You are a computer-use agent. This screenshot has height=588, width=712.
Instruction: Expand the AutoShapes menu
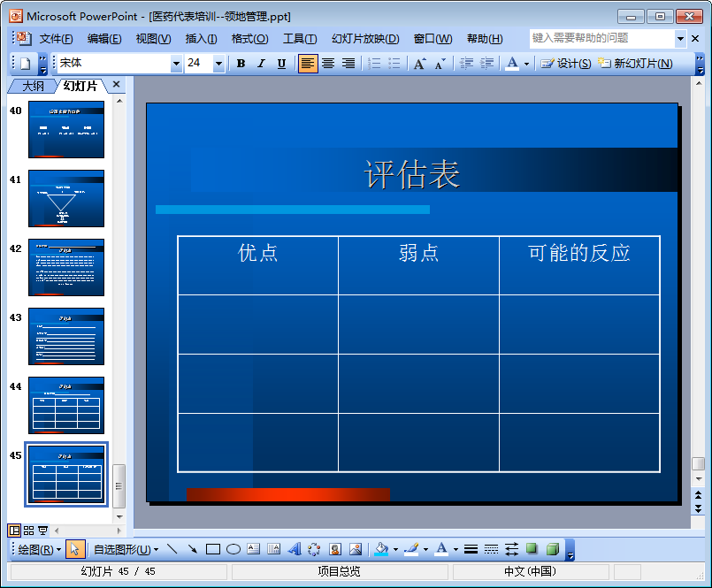coord(126,550)
